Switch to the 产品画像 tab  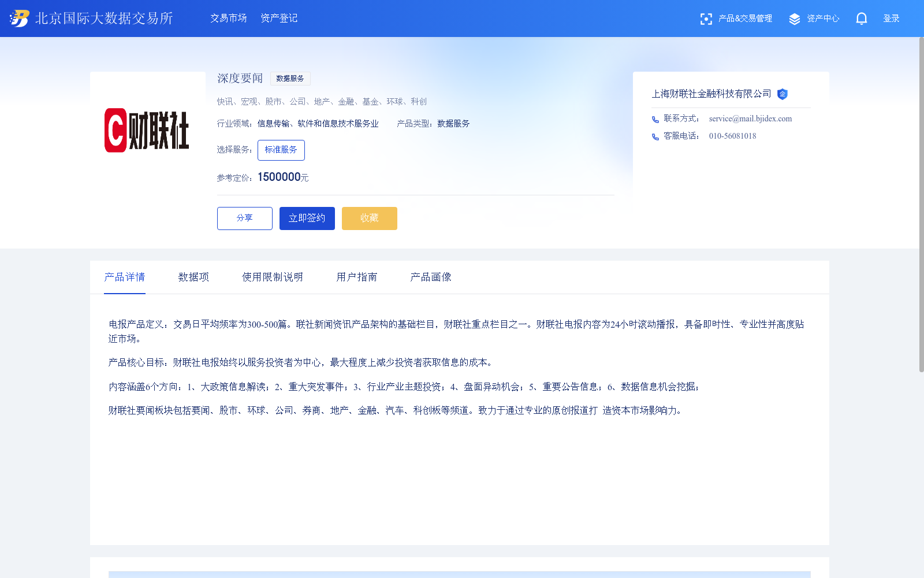click(431, 277)
